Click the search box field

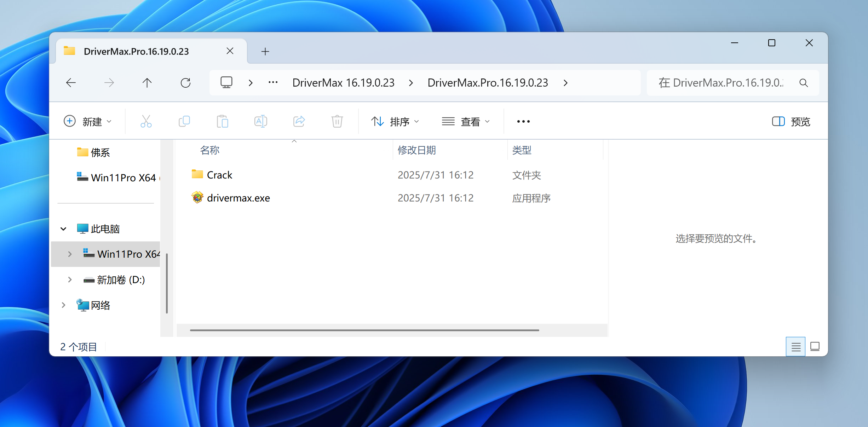[x=722, y=83]
